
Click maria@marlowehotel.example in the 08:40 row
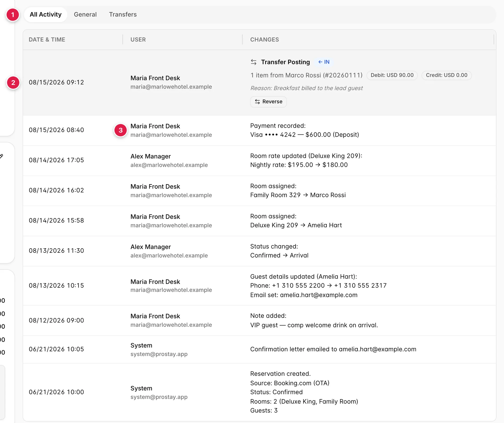[171, 135]
